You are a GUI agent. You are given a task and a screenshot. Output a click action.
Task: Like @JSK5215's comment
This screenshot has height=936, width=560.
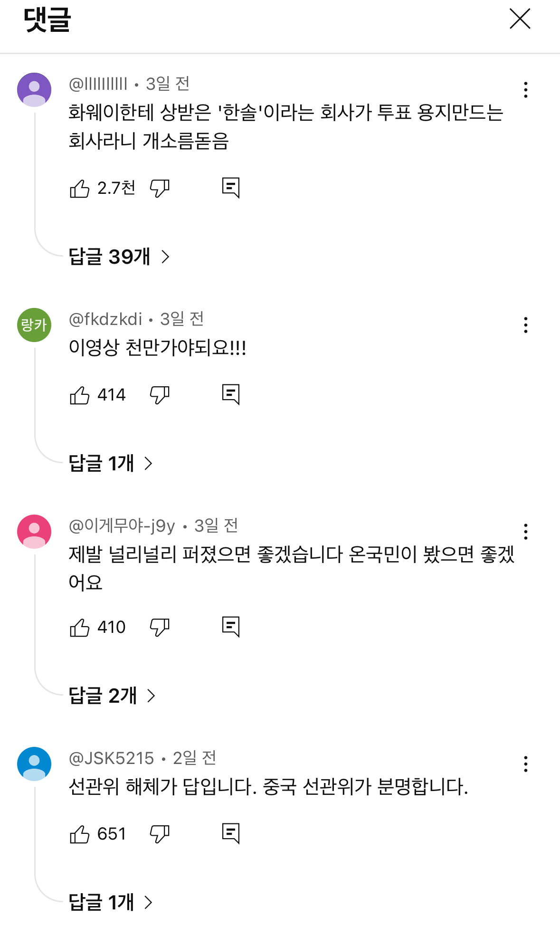pyautogui.click(x=79, y=834)
